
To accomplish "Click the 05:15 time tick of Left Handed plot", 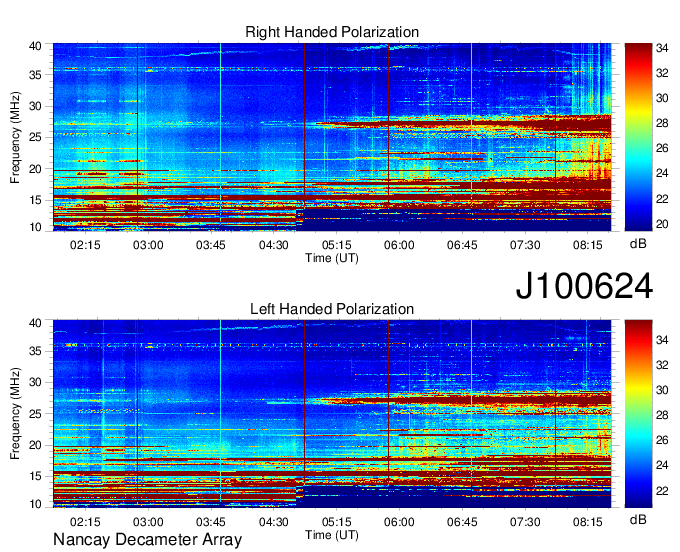I will pos(337,522).
